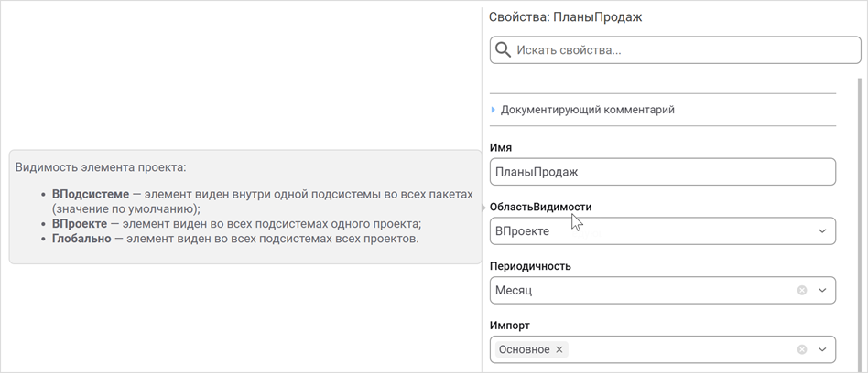Click the 'Периодичность' property label
868x374 pixels.
530,266
